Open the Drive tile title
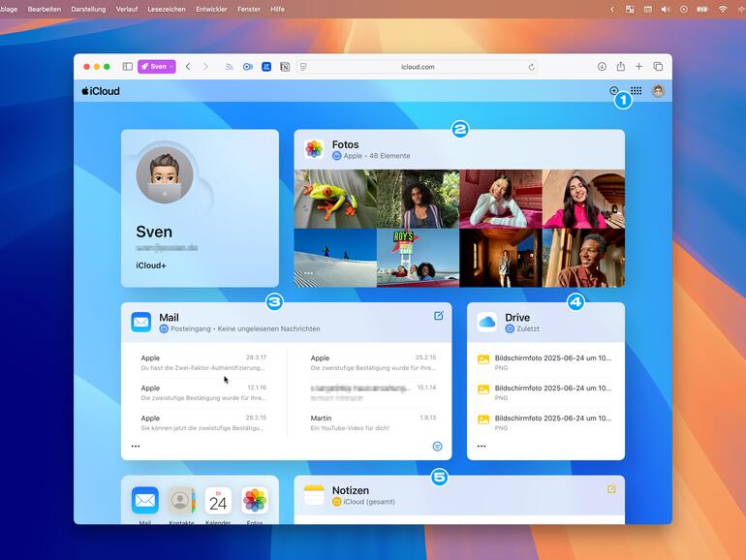 tap(517, 318)
